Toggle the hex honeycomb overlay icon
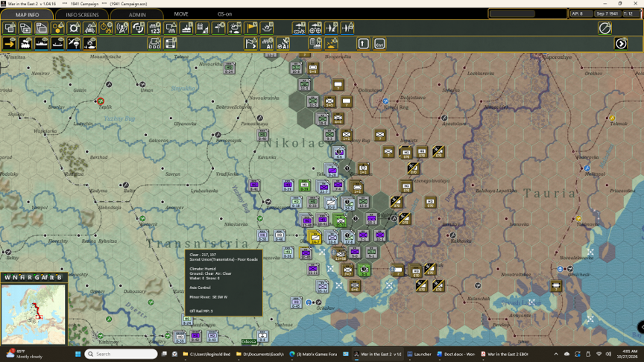This screenshot has height=362, width=644. click(58, 28)
